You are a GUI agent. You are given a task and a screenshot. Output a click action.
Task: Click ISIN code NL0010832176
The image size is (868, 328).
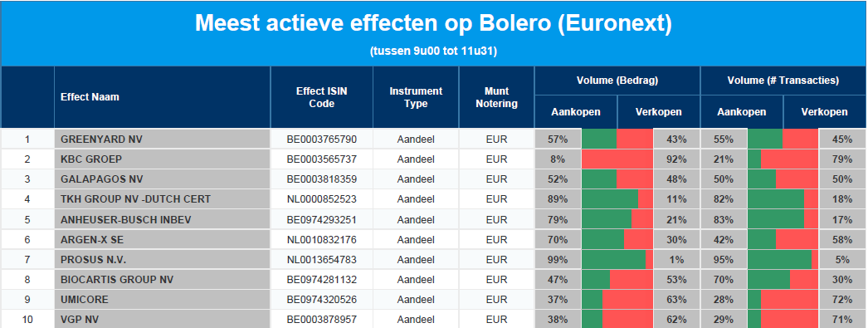click(x=322, y=240)
